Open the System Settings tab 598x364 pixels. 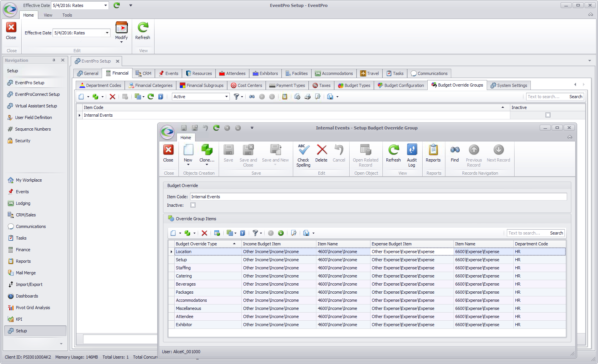[508, 85]
